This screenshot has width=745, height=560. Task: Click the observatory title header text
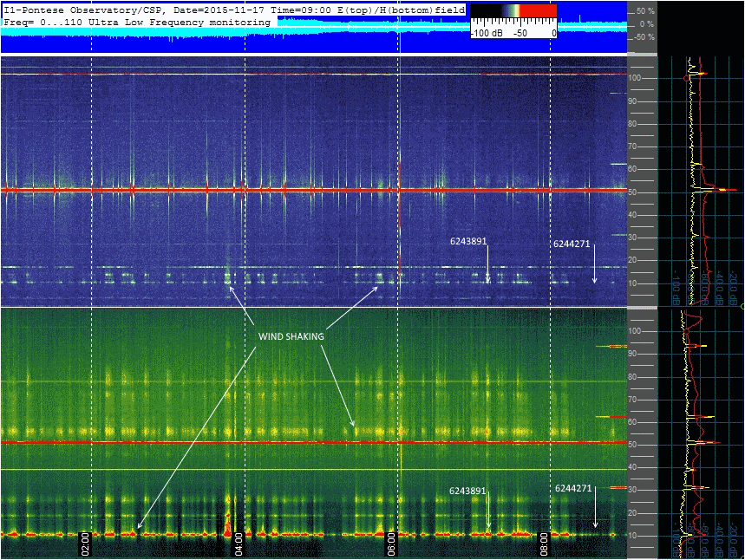[234, 8]
